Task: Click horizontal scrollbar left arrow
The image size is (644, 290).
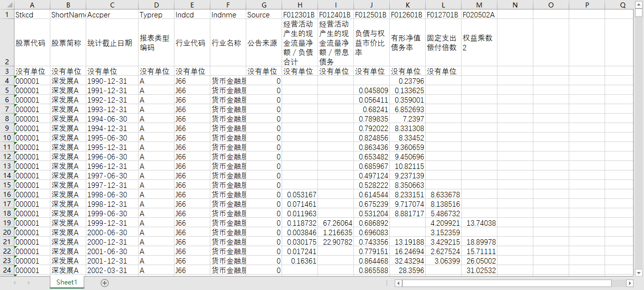Action: (398, 283)
